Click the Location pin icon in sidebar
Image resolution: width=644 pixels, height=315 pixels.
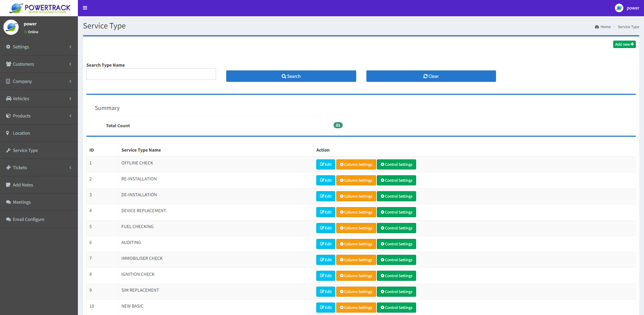8,133
